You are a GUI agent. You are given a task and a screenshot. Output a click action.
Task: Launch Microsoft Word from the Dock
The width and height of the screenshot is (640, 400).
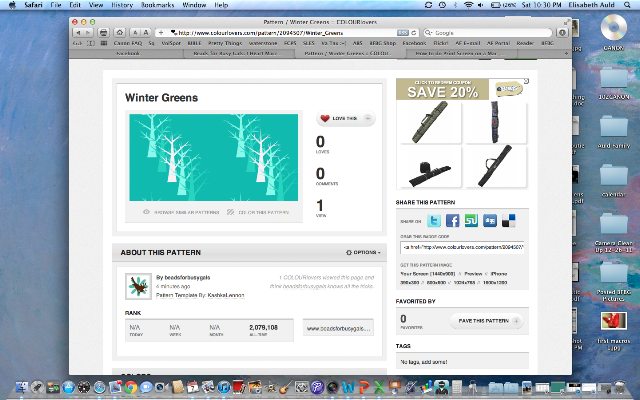tap(348, 387)
